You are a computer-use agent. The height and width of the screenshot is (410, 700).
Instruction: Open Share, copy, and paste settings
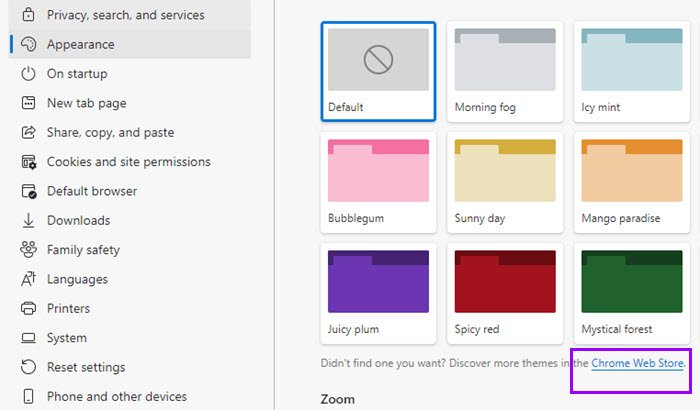click(x=129, y=132)
